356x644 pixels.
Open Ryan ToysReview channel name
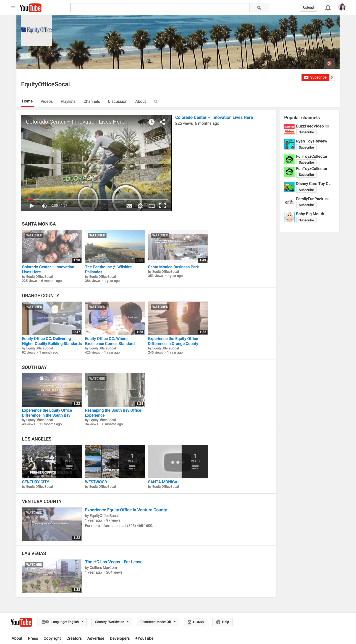(311, 141)
